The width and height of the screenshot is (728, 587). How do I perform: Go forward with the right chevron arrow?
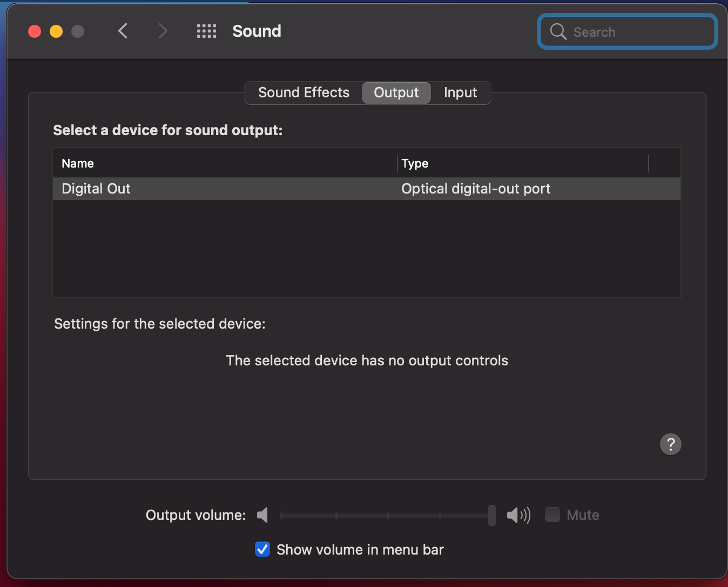click(x=163, y=31)
